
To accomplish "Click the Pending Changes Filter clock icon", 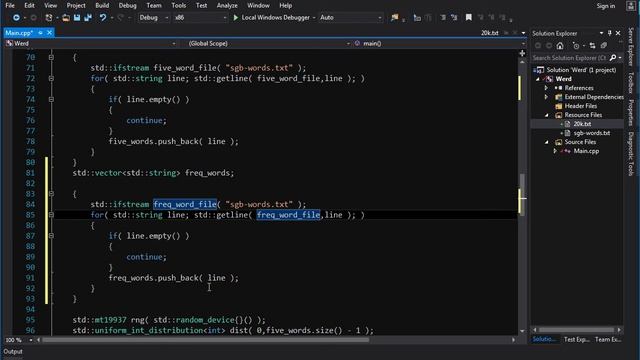I will 576,46.
